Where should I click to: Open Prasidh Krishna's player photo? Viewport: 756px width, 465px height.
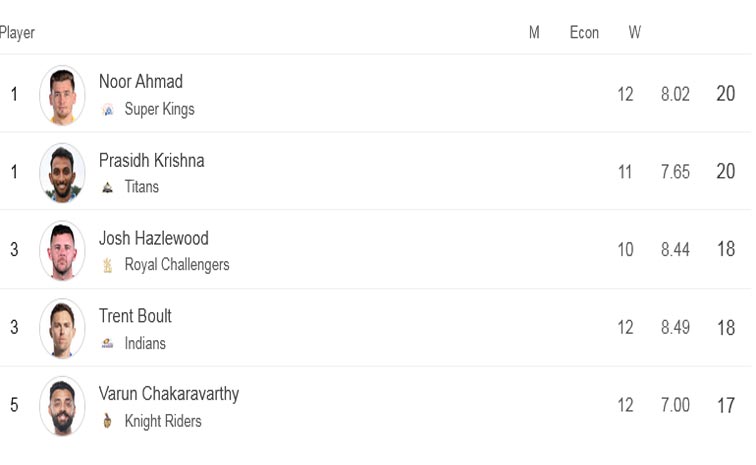tap(62, 173)
